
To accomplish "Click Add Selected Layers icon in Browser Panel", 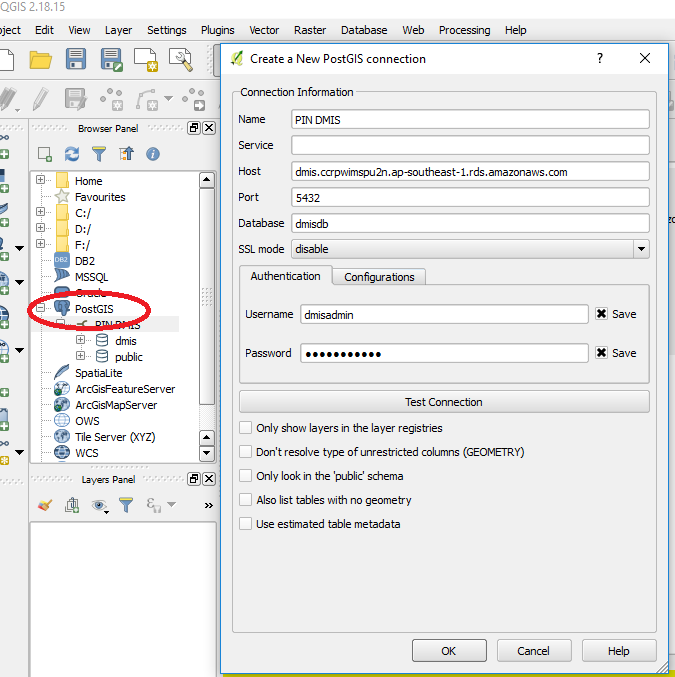I will click(45, 154).
